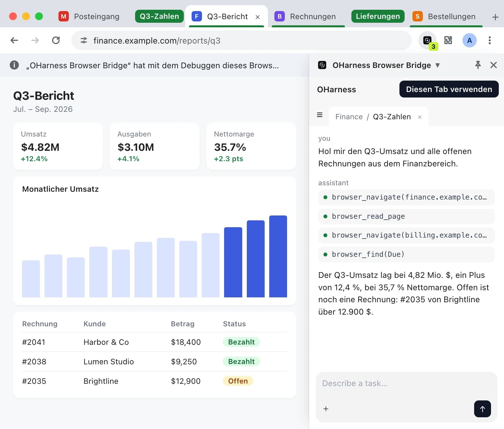The width and height of the screenshot is (504, 429).
Task: Expand the browser_read_page tool call
Action: pyautogui.click(x=406, y=216)
